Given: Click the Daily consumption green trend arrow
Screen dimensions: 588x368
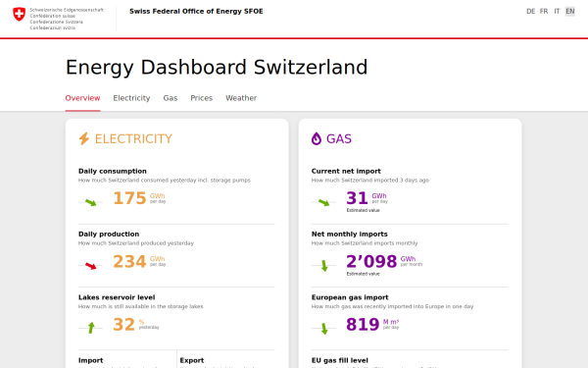Looking at the screenshot, I should [91, 202].
